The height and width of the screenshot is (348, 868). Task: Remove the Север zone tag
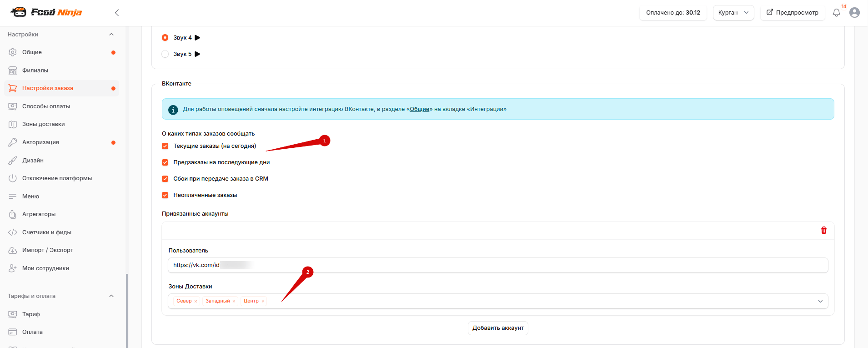click(x=196, y=301)
